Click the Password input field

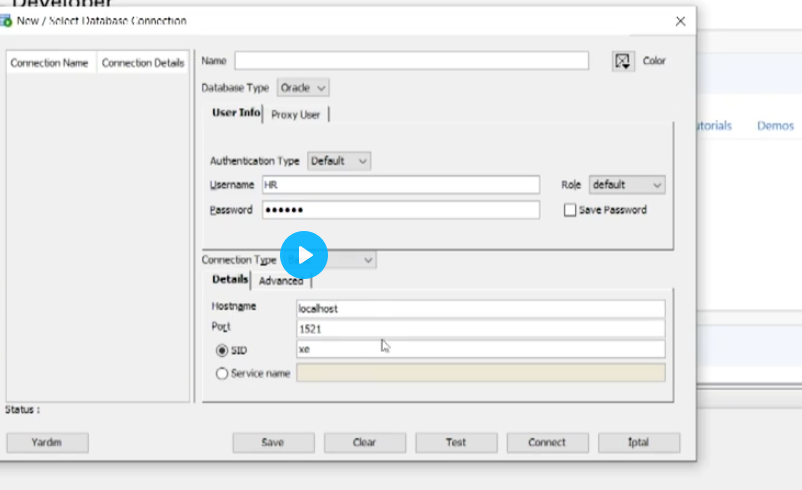(x=401, y=210)
